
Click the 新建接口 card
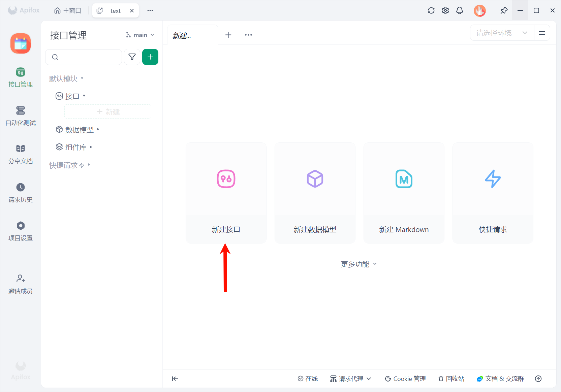click(226, 193)
